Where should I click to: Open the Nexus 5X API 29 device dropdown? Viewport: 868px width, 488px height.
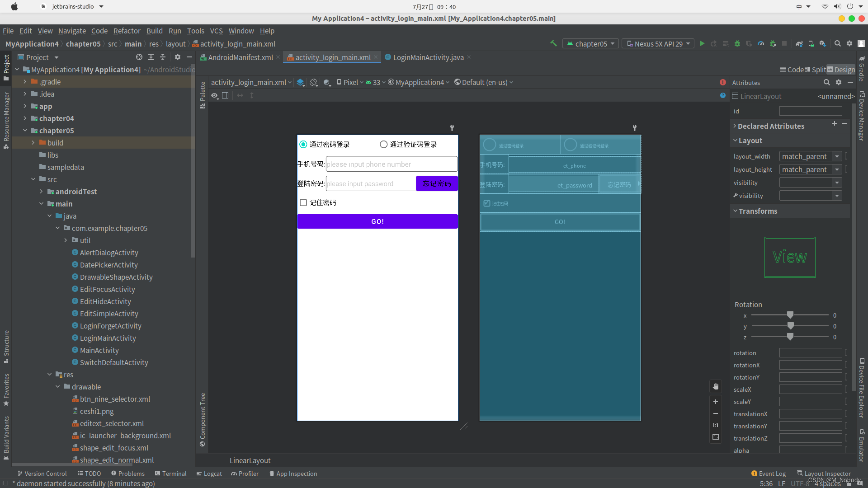tap(658, 43)
